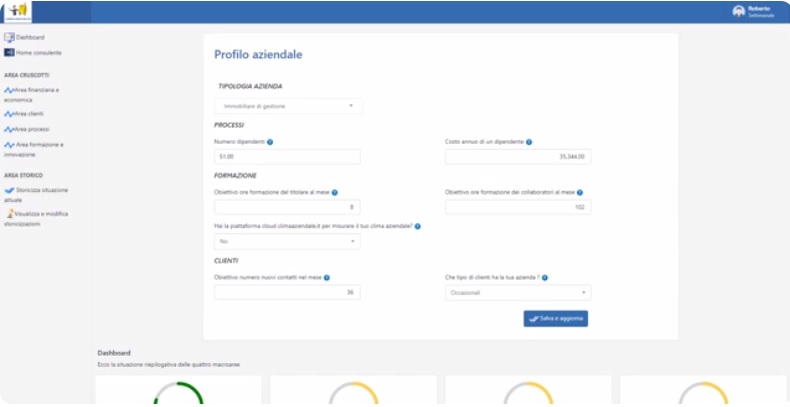Click the help icon for collaboratori formazione hours

(580, 192)
